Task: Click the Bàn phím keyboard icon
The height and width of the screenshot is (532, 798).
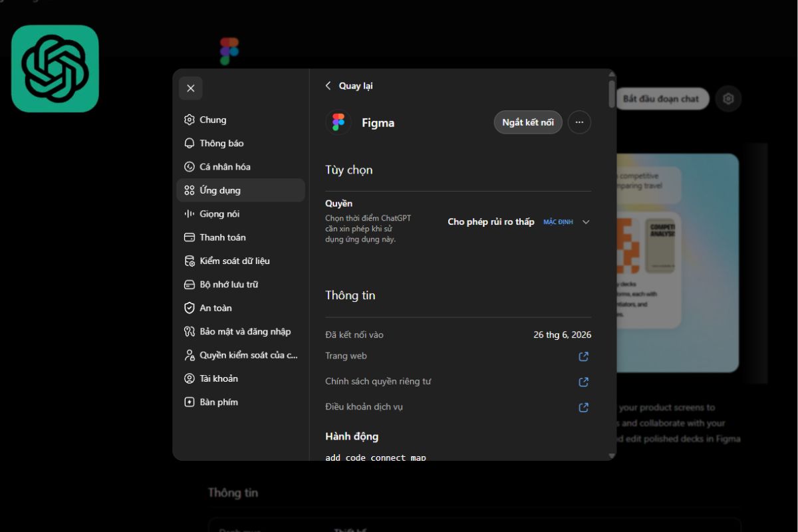Action: (190, 402)
